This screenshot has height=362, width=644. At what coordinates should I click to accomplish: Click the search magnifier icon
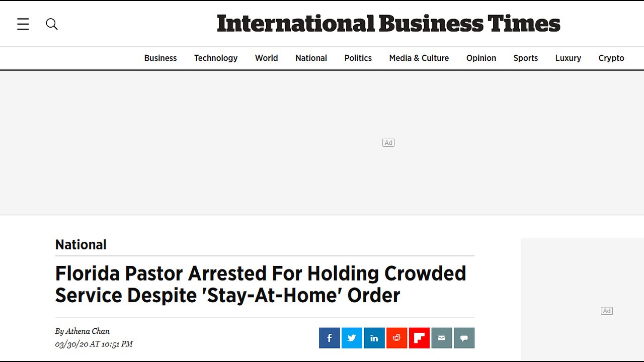52,24
